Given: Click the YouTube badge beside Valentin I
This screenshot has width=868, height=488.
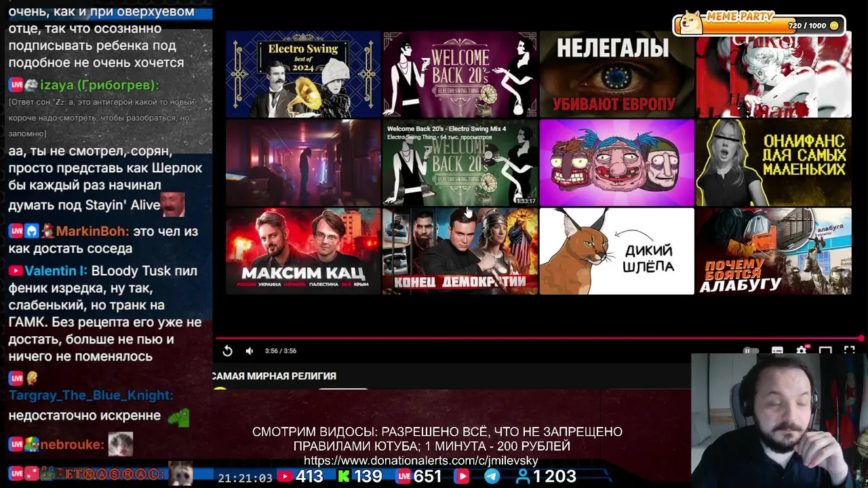Looking at the screenshot, I should pos(16,270).
